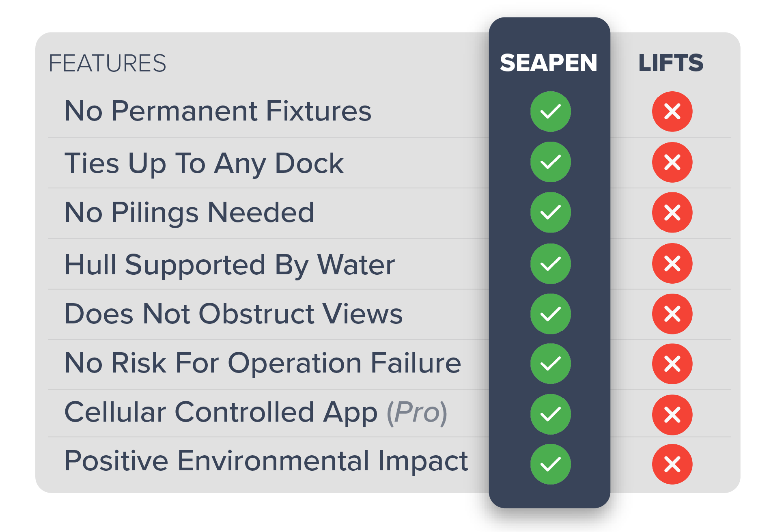Click SeaPen checkmark for Does Not Obstruct Views

(550, 314)
